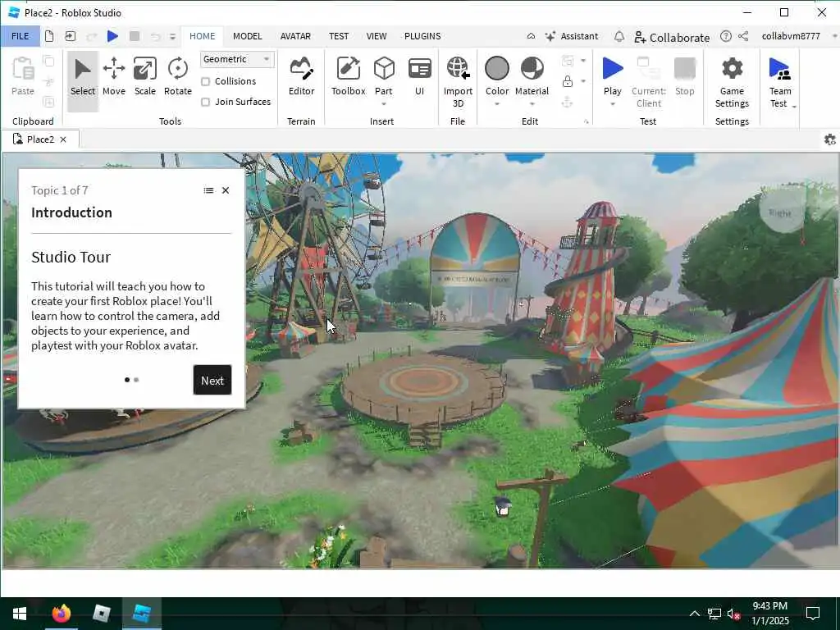This screenshot has width=840, height=630.
Task: Expand the Material dropdown arrow
Action: pyautogui.click(x=532, y=104)
